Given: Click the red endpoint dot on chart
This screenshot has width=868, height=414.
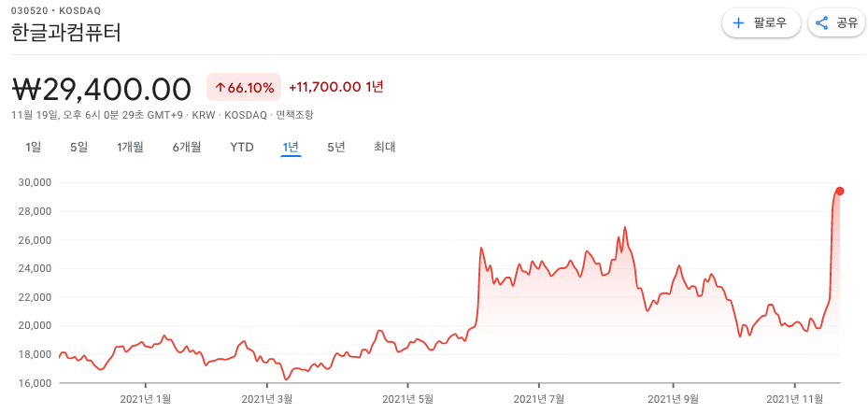Looking at the screenshot, I should (x=840, y=191).
